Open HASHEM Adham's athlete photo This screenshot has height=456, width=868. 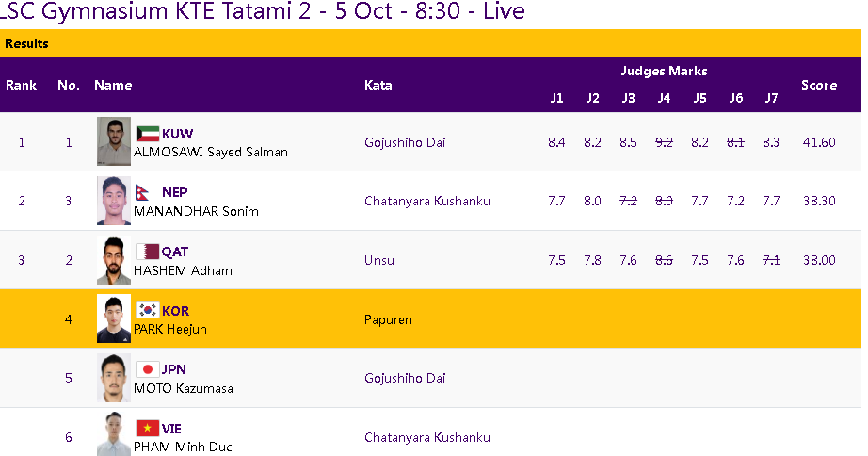point(114,260)
